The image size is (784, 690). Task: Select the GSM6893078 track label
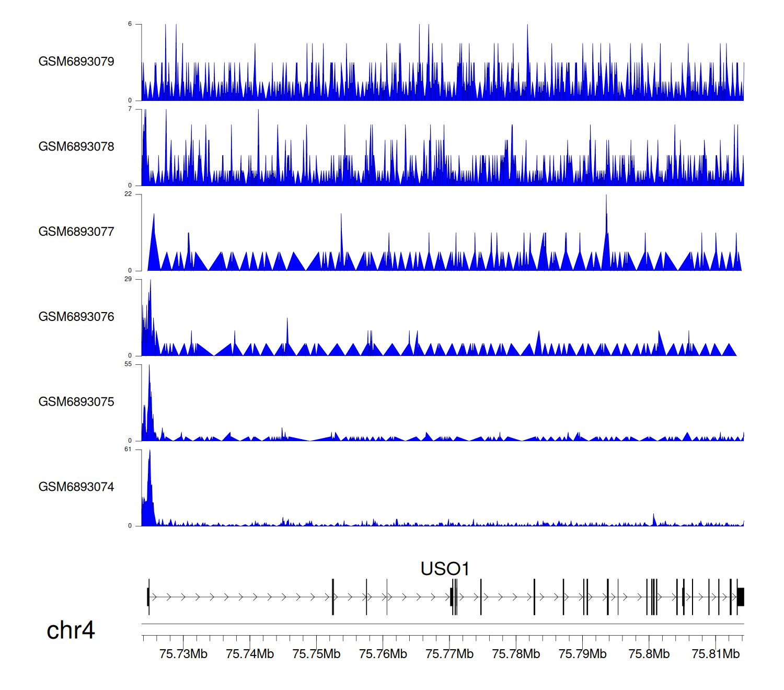tap(76, 147)
